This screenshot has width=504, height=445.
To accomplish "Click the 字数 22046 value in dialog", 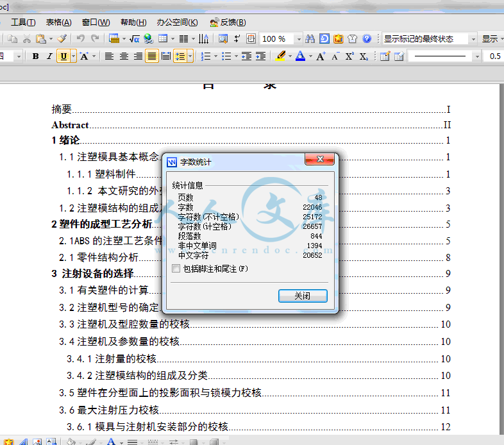I will click(x=312, y=207).
